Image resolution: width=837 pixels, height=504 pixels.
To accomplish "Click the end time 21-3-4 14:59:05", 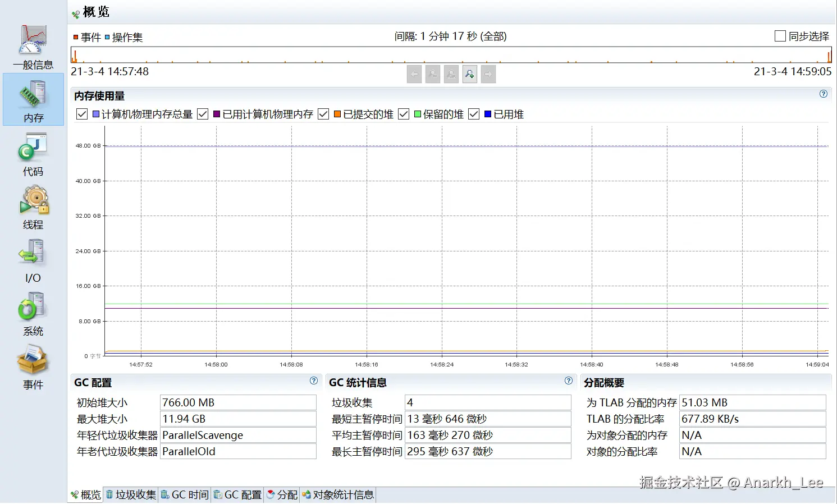I will [793, 72].
